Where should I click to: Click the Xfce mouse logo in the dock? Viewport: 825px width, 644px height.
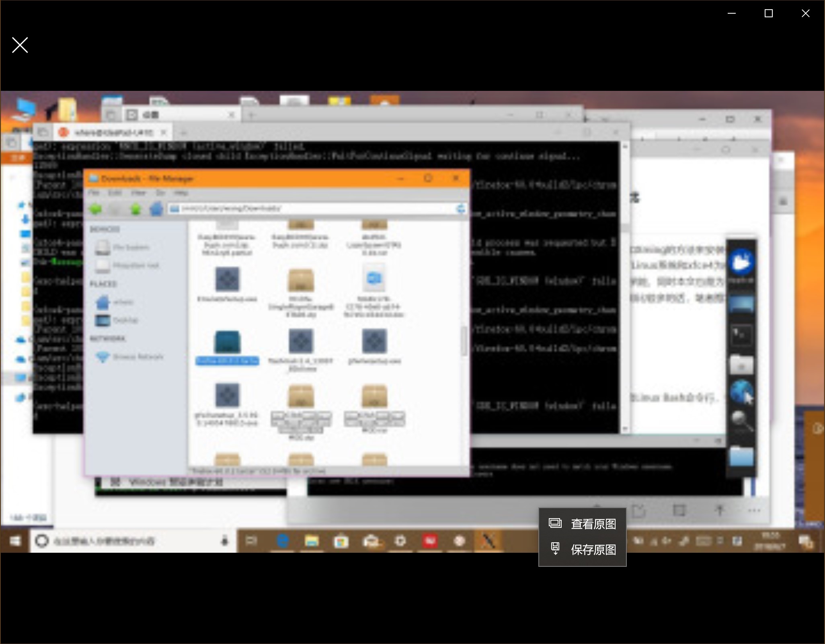741,263
